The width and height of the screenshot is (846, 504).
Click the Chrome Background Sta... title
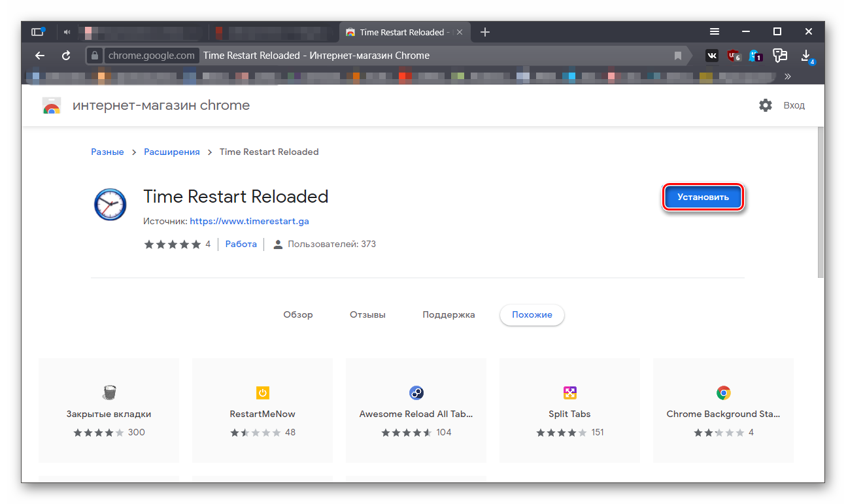[723, 414]
